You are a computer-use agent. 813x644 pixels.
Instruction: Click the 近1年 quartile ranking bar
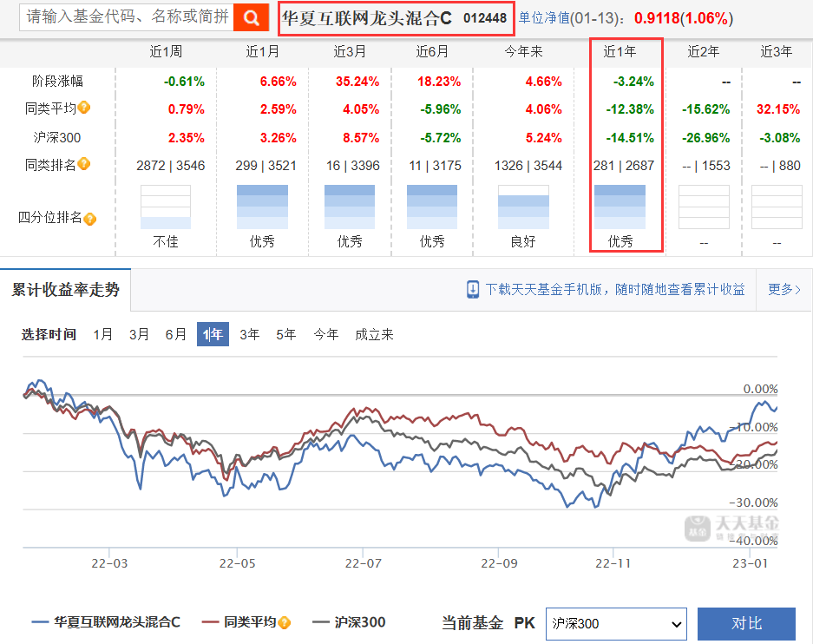(x=620, y=207)
